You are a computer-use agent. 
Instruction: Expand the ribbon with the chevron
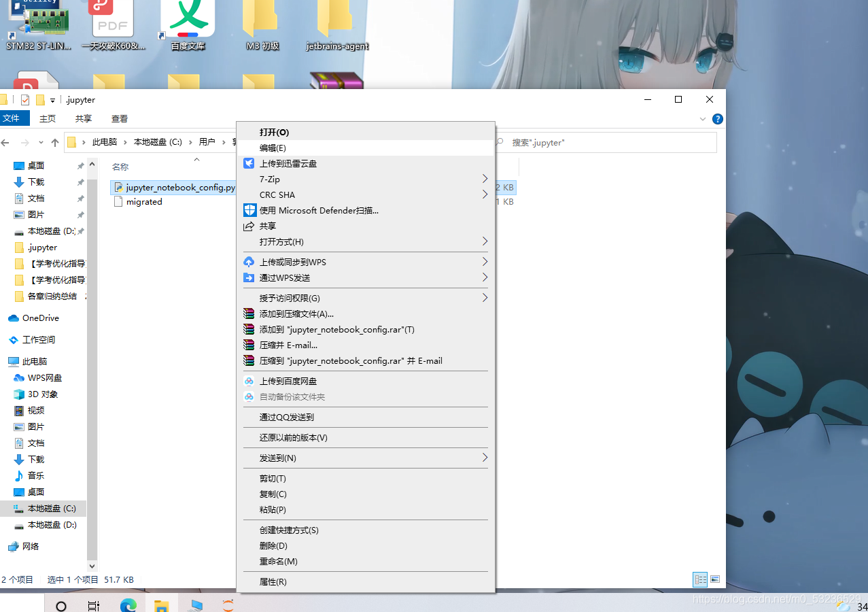[x=703, y=119]
